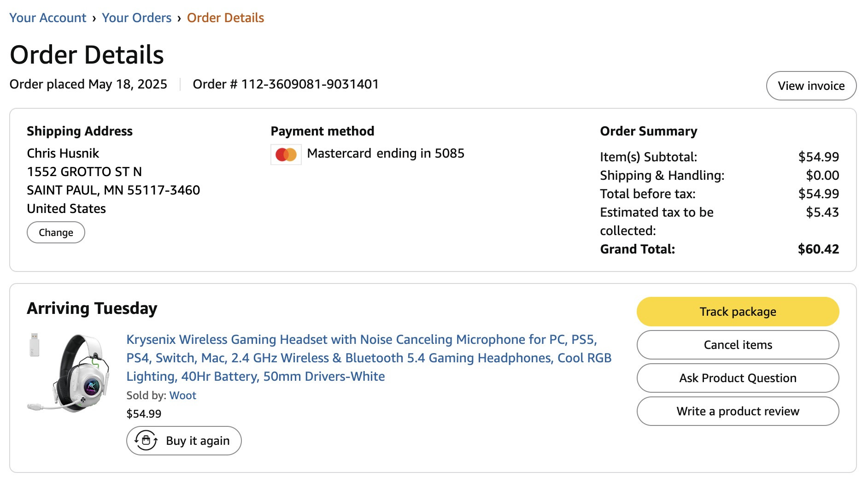Click the Grand Total amount $60.42
The width and height of the screenshot is (868, 484).
pos(818,249)
